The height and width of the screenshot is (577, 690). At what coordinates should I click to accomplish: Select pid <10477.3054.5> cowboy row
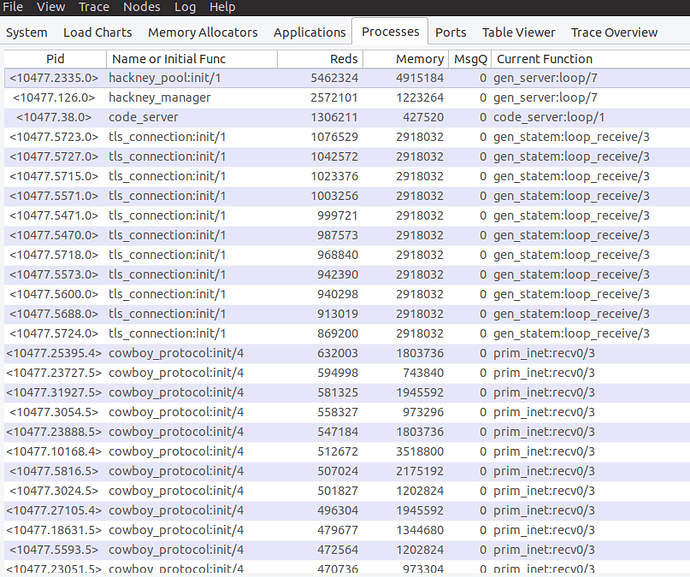point(347,412)
